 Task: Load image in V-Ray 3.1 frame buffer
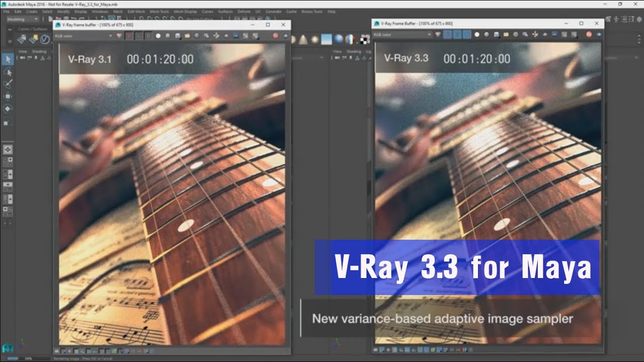(x=187, y=36)
